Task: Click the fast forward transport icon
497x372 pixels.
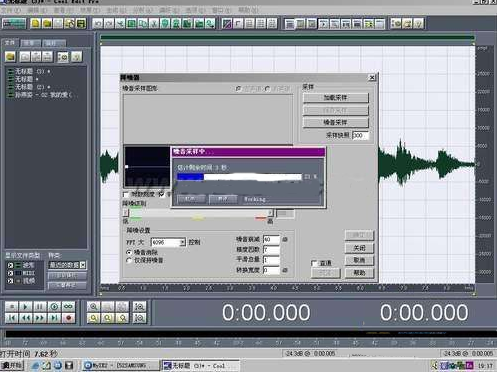Action: 40,318
